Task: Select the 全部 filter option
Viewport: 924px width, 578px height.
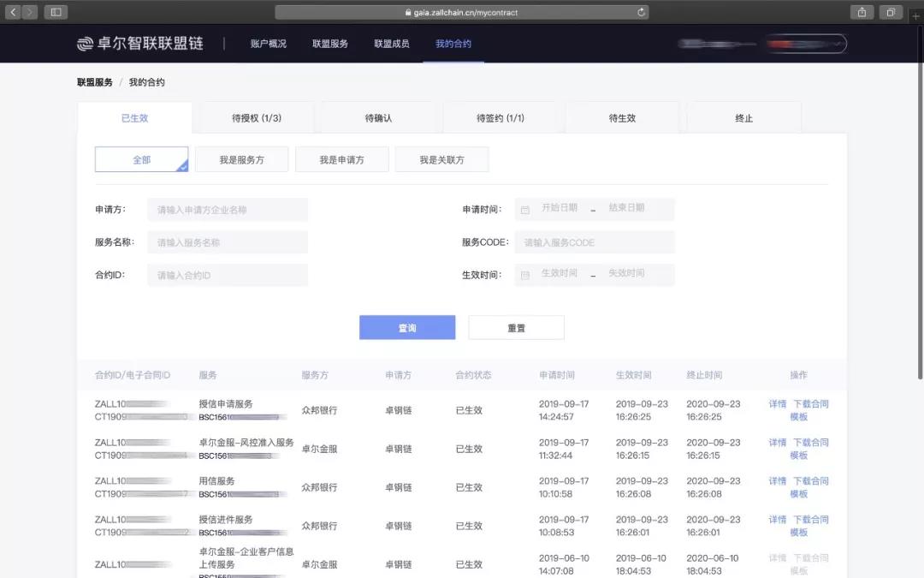Action: (141, 160)
